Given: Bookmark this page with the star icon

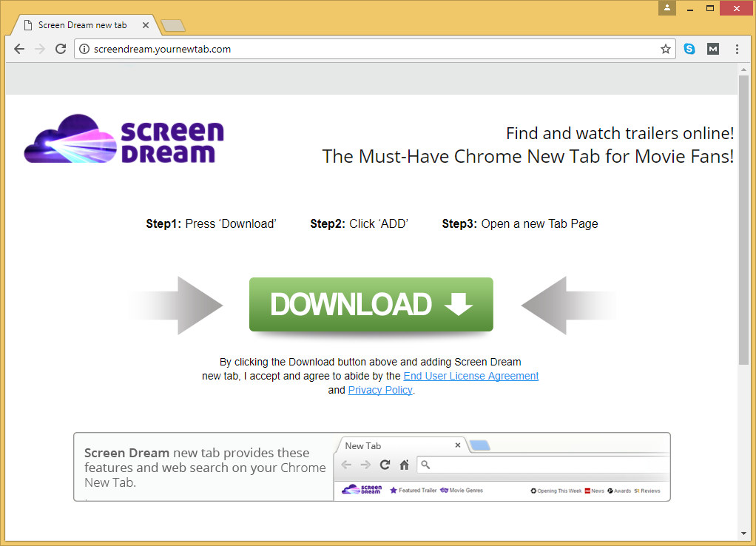Looking at the screenshot, I should 665,49.
